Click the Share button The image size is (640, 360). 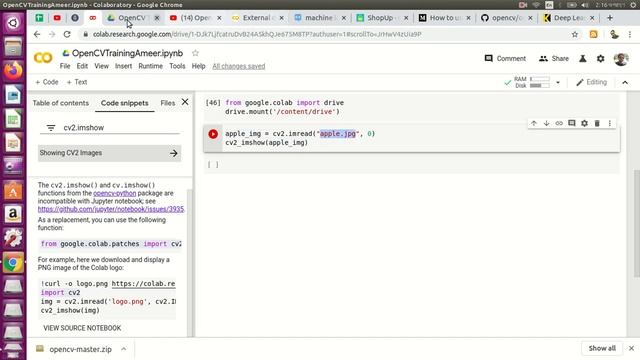(553, 59)
